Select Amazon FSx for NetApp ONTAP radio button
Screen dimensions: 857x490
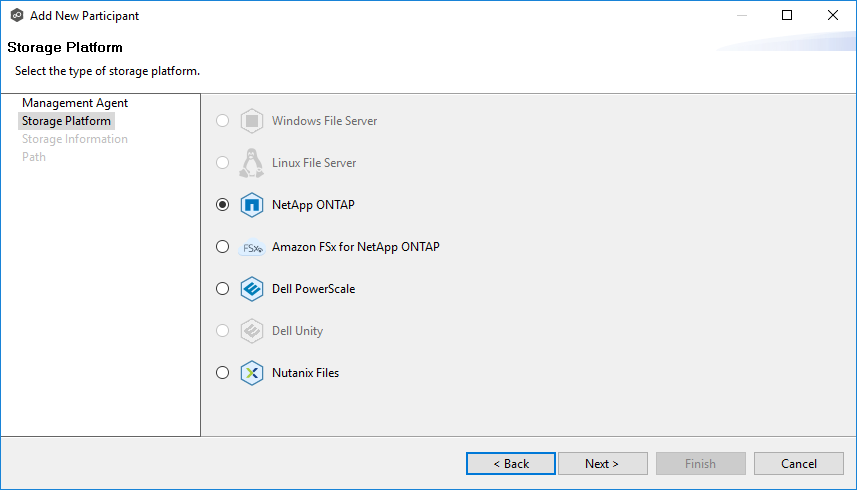tap(222, 247)
